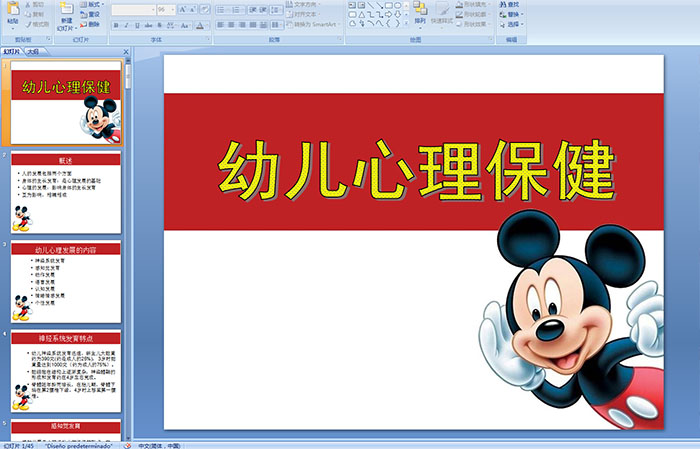Toggle Bold formatting

pos(116,25)
